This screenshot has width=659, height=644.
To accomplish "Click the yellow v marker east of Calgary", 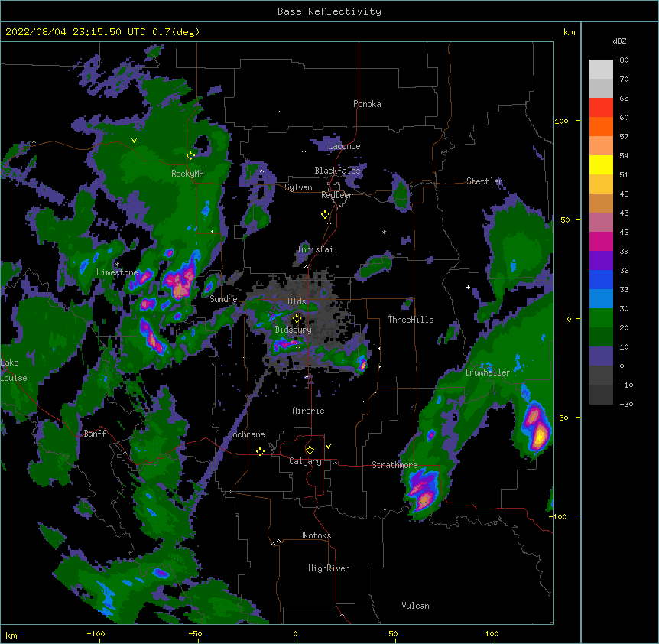I will pos(328,447).
